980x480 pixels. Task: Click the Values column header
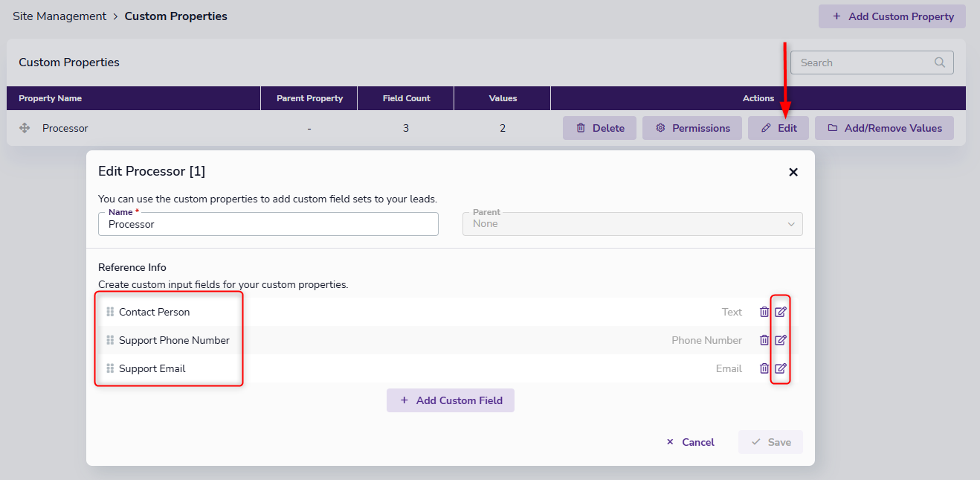coord(503,98)
